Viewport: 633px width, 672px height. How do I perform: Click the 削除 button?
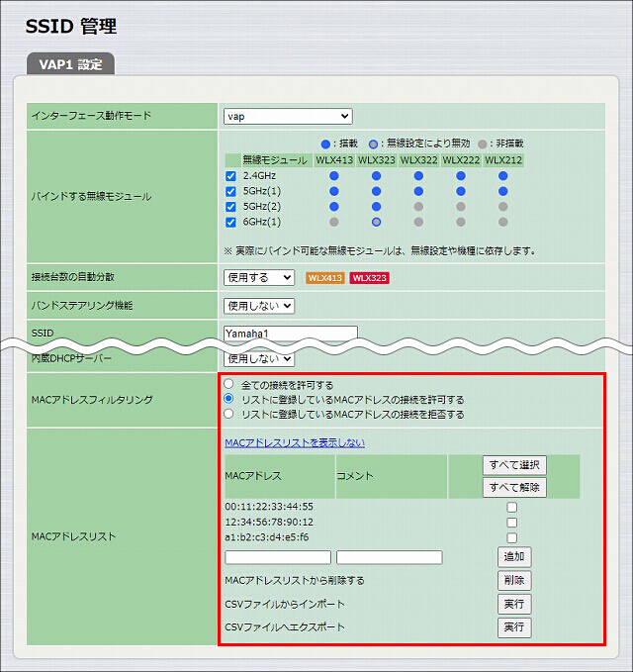514,581
